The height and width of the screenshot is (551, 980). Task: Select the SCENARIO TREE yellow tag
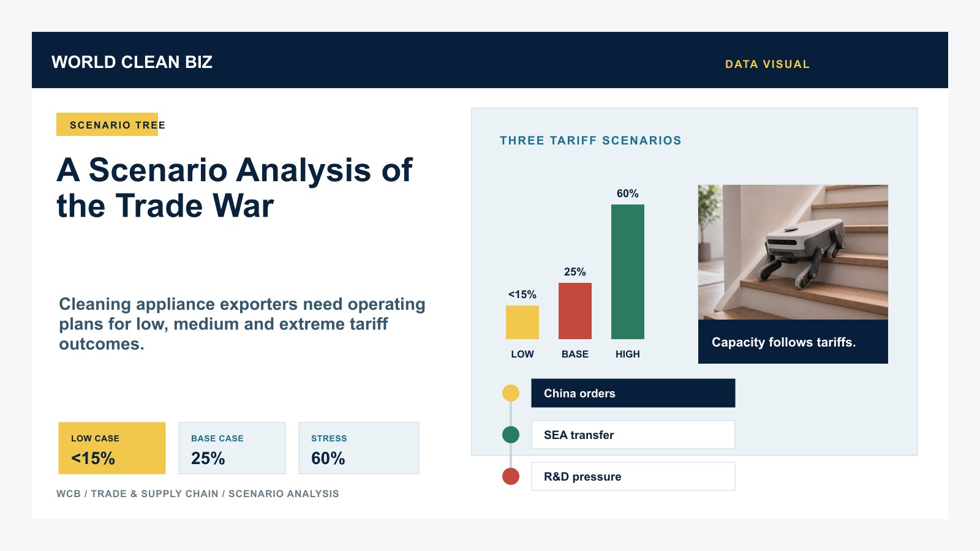pyautogui.click(x=108, y=124)
